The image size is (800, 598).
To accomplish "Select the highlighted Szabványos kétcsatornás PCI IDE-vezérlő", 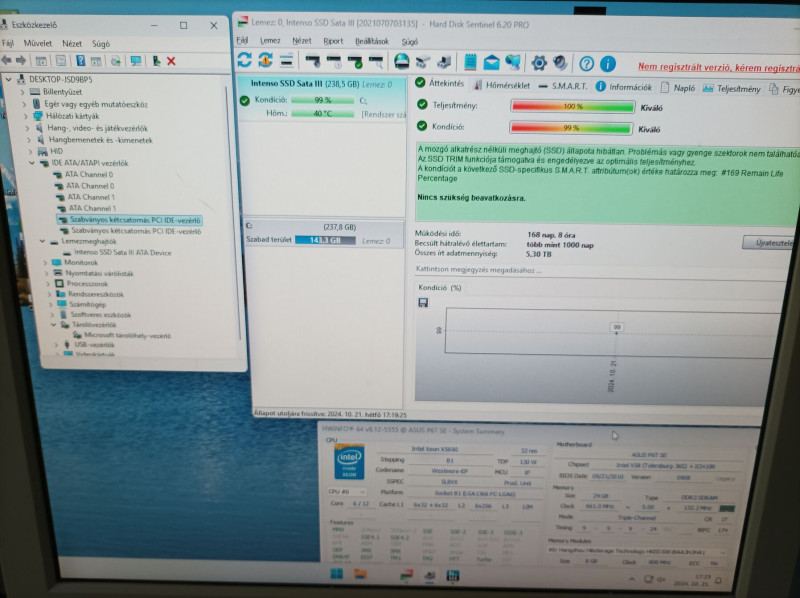I will [130, 220].
